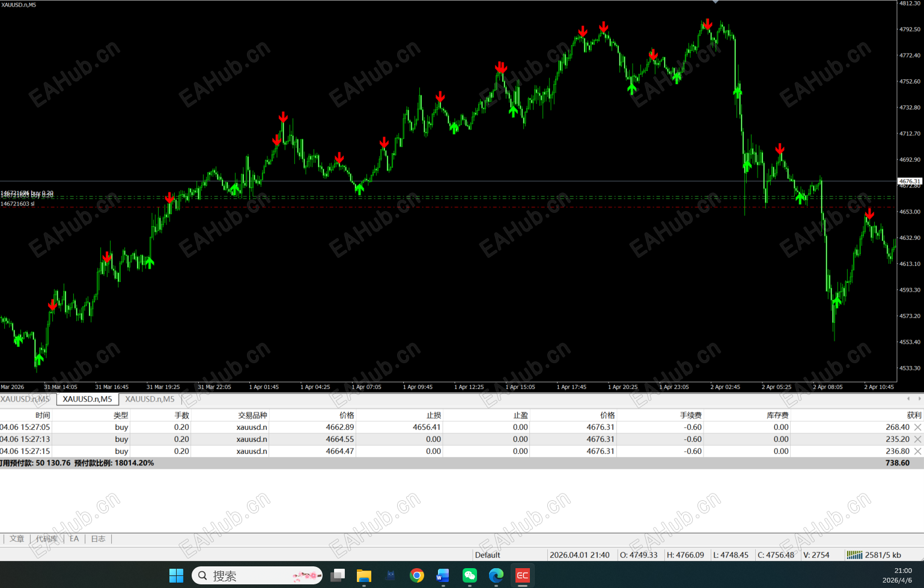Image resolution: width=924 pixels, height=588 pixels.
Task: Select the open price 4662.89 cell
Action: pos(340,427)
